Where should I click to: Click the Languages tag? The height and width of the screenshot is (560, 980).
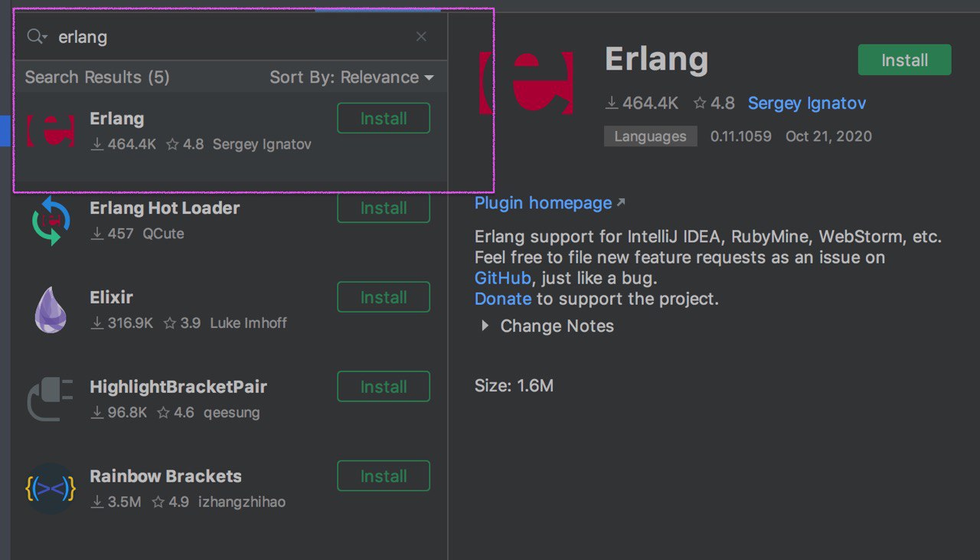click(x=650, y=136)
